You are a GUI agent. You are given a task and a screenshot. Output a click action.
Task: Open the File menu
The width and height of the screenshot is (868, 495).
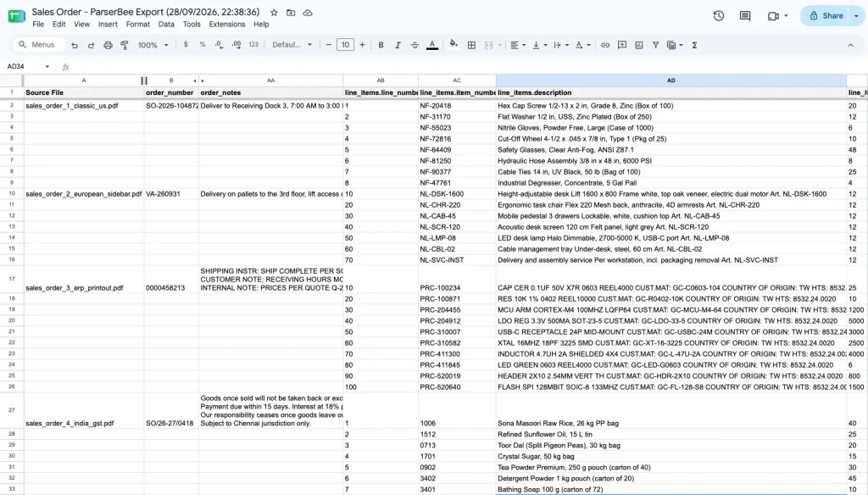click(38, 25)
